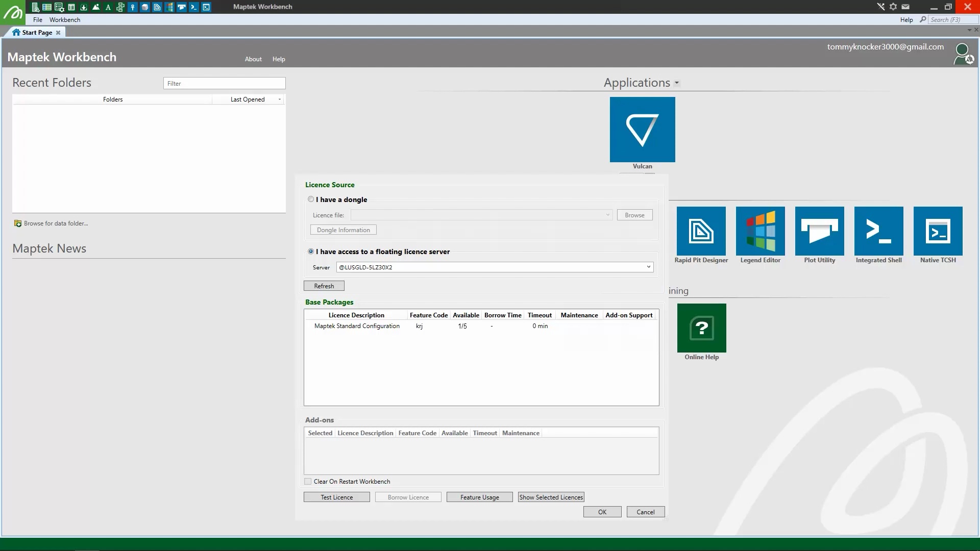The image size is (980, 551).
Task: Open the list-with-gear toolbar icon
Action: click(59, 7)
